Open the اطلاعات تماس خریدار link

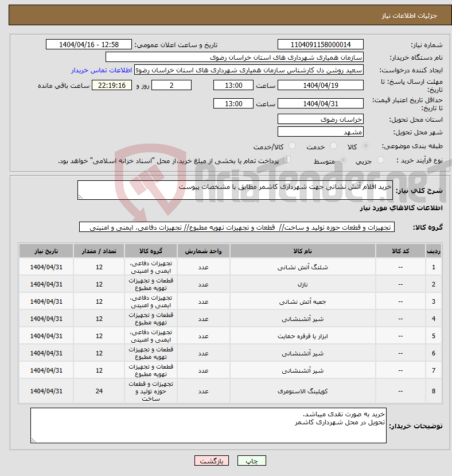pos(102,70)
